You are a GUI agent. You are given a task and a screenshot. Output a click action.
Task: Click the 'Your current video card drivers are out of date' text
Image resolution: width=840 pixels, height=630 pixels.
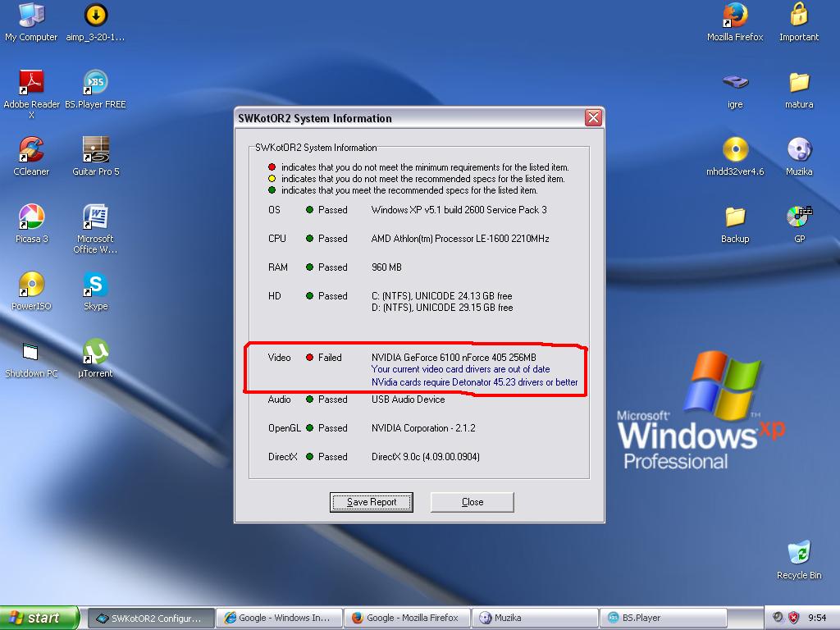click(460, 369)
